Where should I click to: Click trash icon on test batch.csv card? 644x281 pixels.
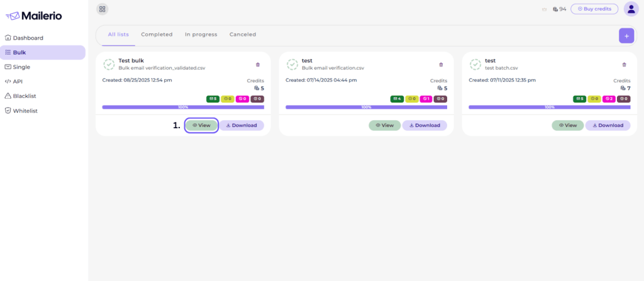click(625, 65)
